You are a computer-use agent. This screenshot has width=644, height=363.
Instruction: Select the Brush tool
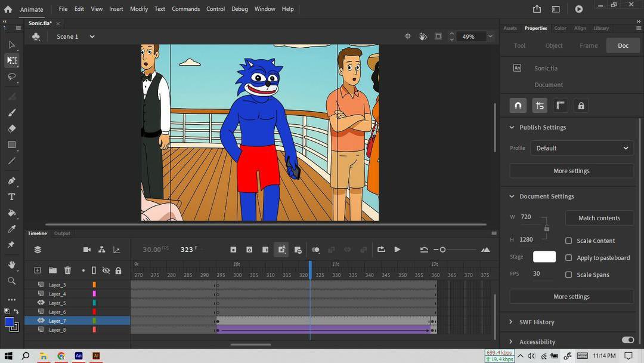(x=11, y=113)
